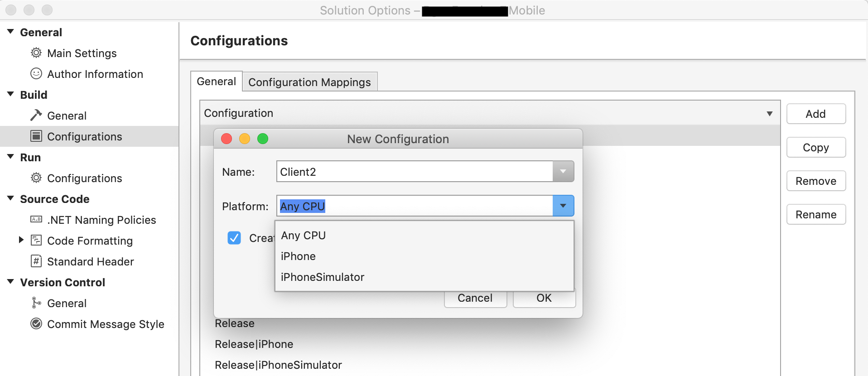Click the Build General hammer icon

tap(36, 116)
